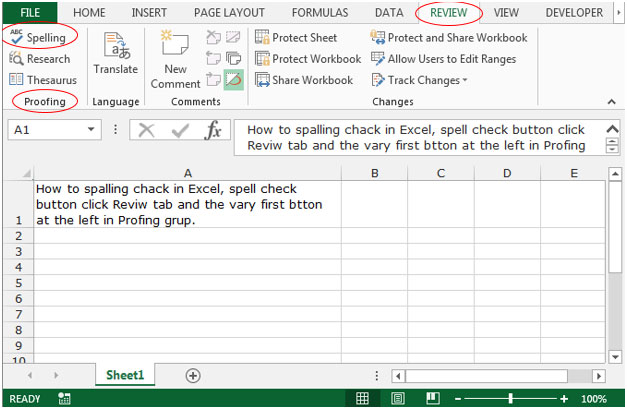627x409 pixels.
Task: Click Share Workbook
Action: (304, 80)
